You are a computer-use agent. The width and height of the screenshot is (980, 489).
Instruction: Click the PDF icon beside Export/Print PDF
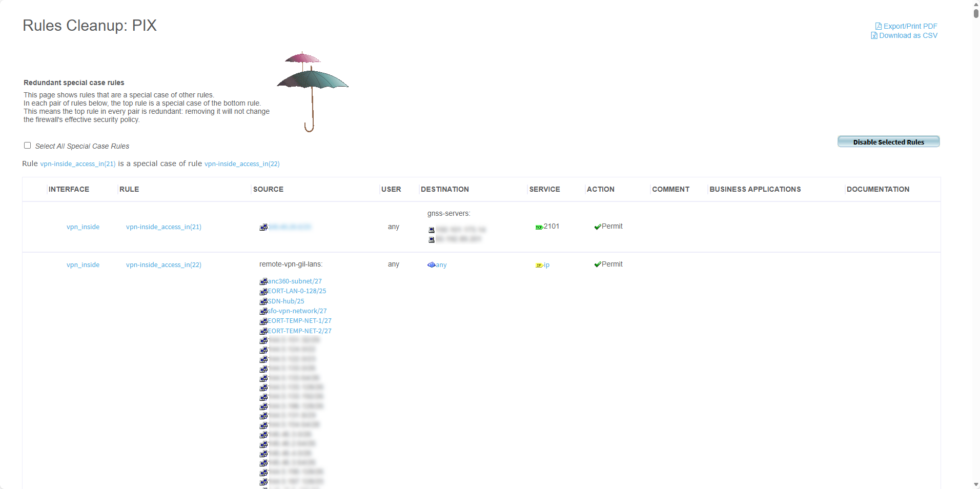tap(878, 26)
